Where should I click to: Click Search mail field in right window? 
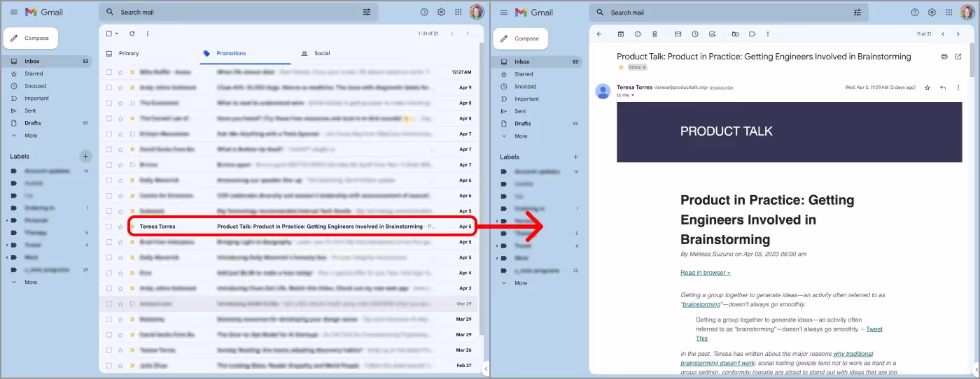pyautogui.click(x=728, y=12)
